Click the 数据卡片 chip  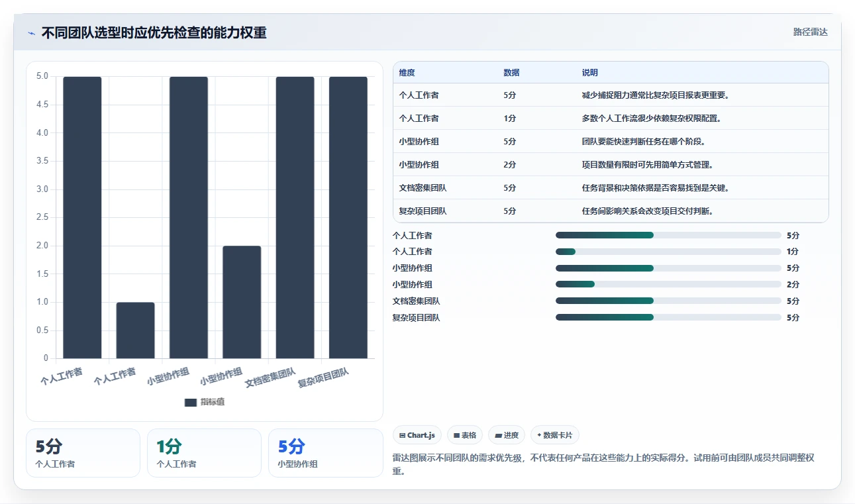[x=555, y=435]
